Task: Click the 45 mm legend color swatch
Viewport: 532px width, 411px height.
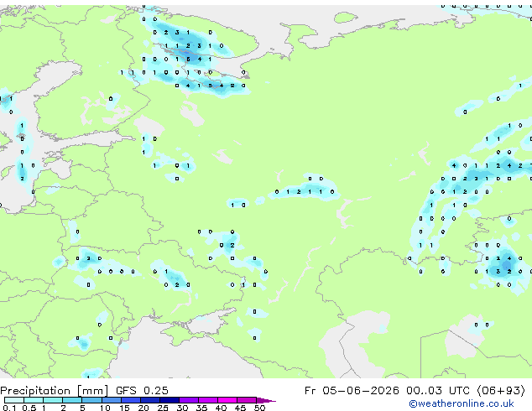Action: [247, 400]
